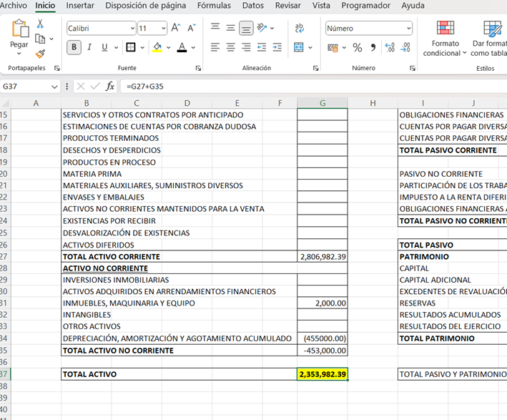Switch to the Datos tab
507x420 pixels.
click(x=253, y=6)
